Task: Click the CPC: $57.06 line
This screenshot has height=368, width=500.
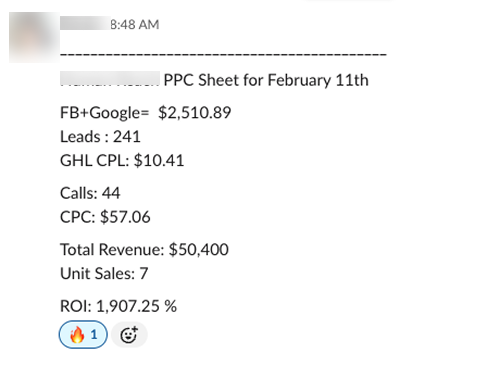Action: pyautogui.click(x=105, y=217)
